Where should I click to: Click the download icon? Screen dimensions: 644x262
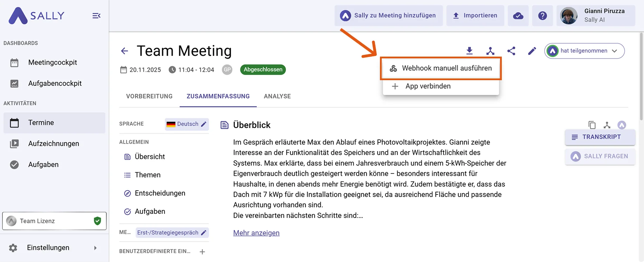tap(469, 51)
